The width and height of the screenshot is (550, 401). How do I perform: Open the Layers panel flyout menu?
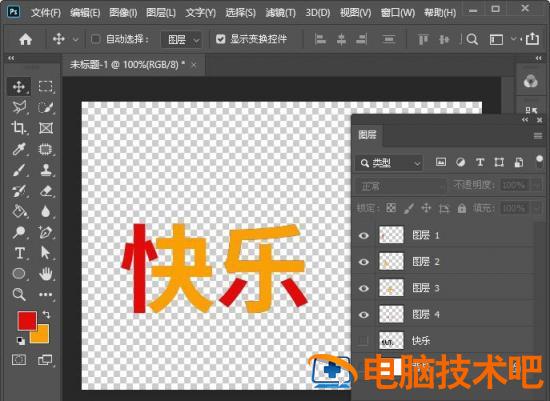(x=538, y=135)
